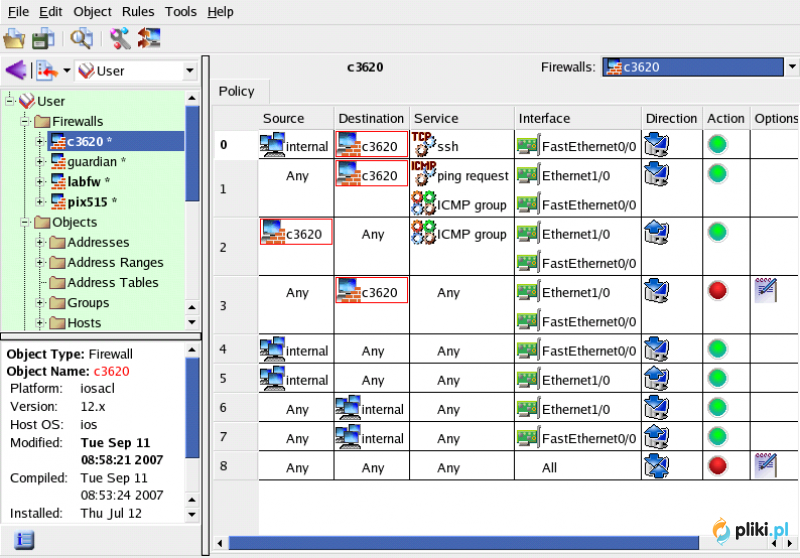Open the Edit menu
The image size is (800, 558).
[51, 11]
